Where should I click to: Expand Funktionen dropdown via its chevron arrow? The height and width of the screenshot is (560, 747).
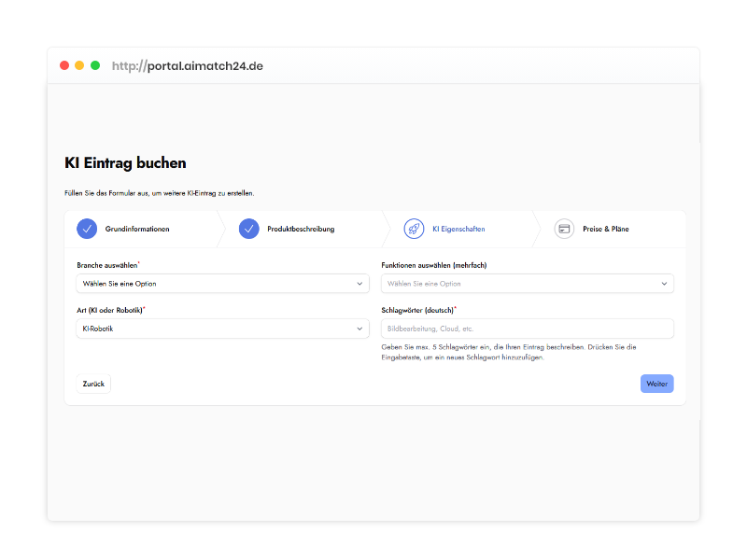tap(665, 284)
